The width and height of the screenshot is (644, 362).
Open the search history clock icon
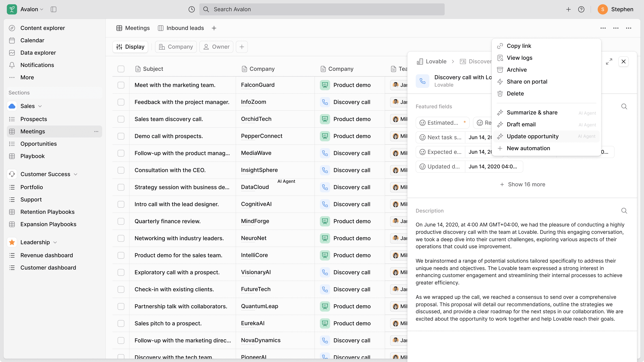pos(191,9)
